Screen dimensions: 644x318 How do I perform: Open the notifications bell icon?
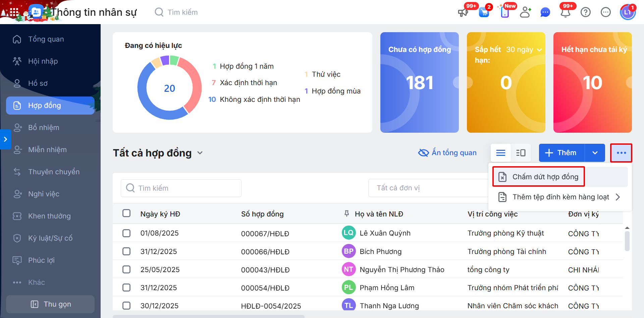click(x=566, y=13)
